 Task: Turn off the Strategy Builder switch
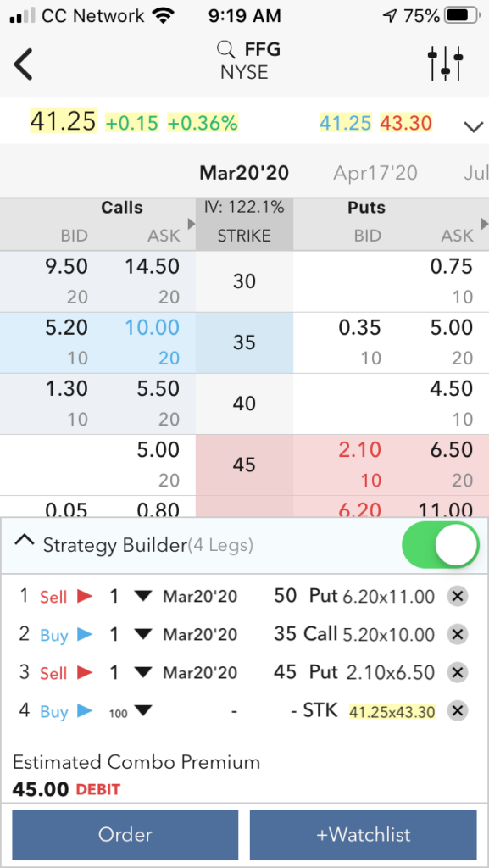(440, 545)
